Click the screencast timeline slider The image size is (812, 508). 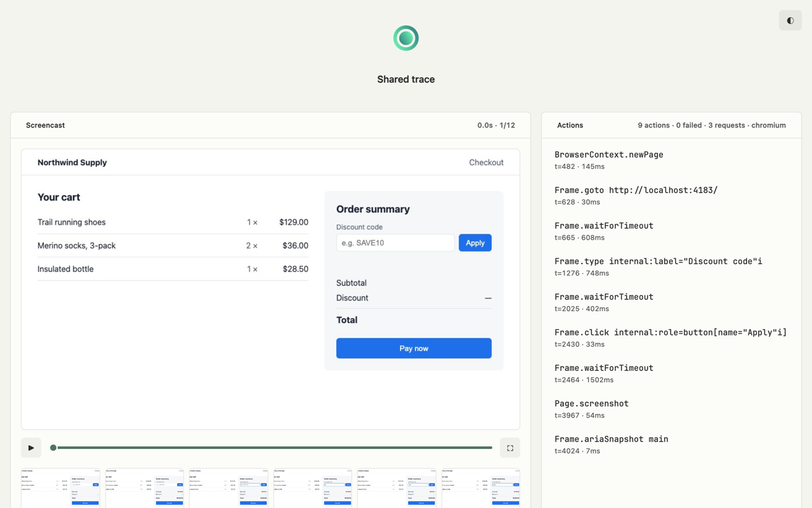coord(273,448)
